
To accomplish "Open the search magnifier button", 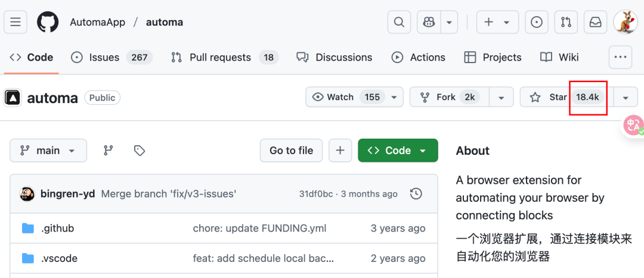I will pyautogui.click(x=399, y=22).
